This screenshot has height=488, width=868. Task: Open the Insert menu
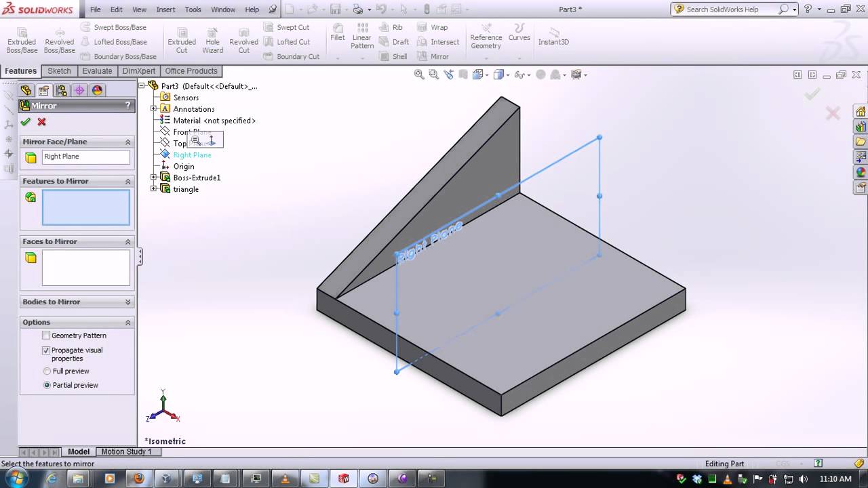(165, 9)
